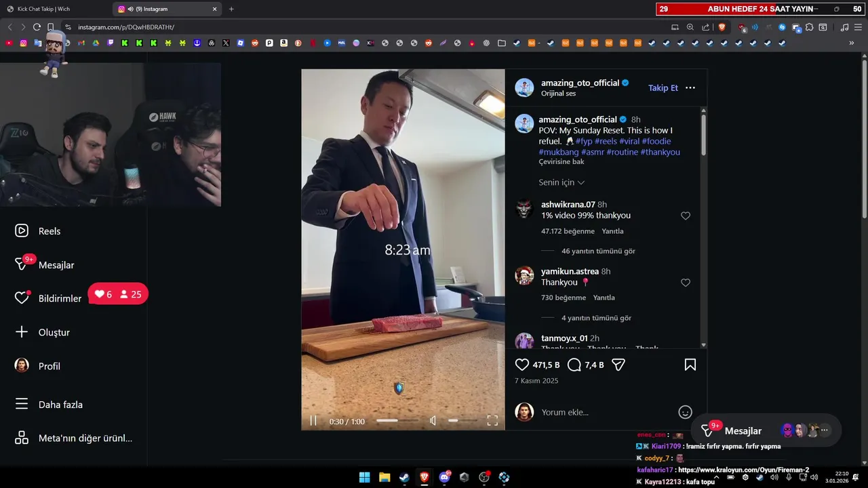Open the extensions puzzle icon
The width and height of the screenshot is (868, 488).
[809, 27]
